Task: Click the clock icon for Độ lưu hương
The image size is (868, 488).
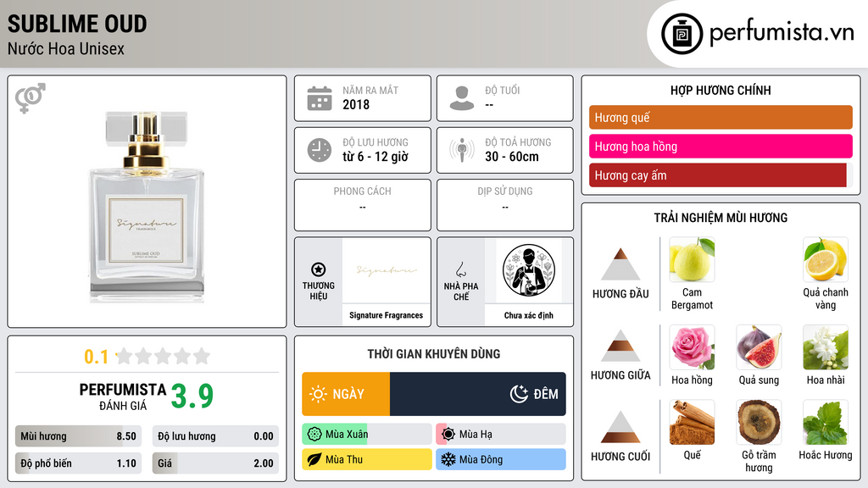Action: (320, 150)
